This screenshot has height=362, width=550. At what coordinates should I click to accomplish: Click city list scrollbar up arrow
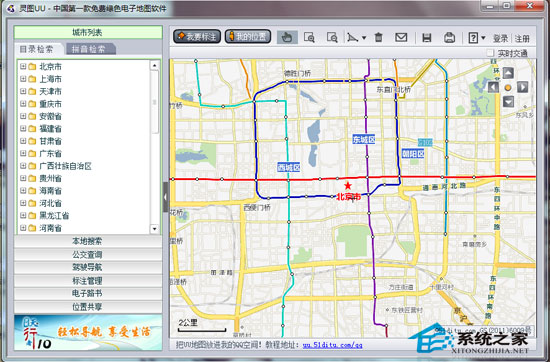tap(154, 65)
